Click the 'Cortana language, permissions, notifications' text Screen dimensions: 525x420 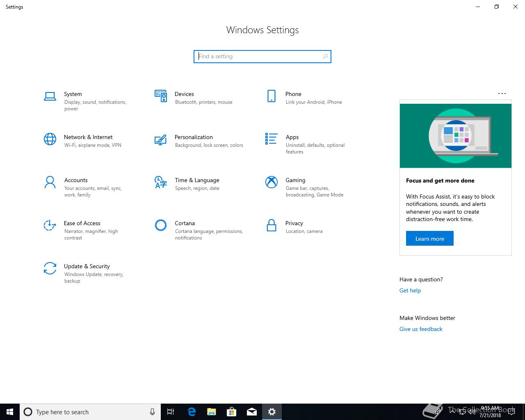(209, 235)
